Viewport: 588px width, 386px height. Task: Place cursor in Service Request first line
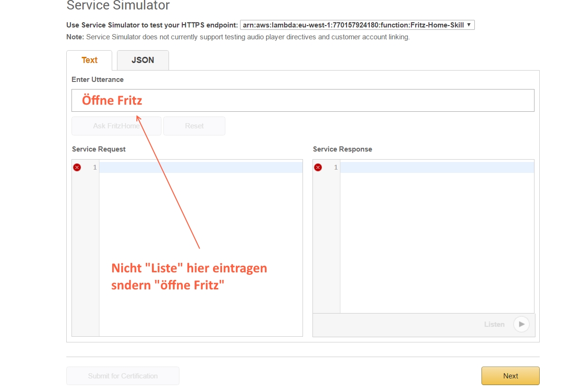point(201,167)
